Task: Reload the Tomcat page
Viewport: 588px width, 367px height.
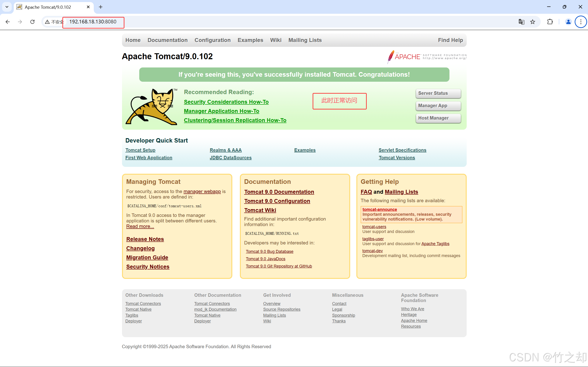Action: (32, 22)
